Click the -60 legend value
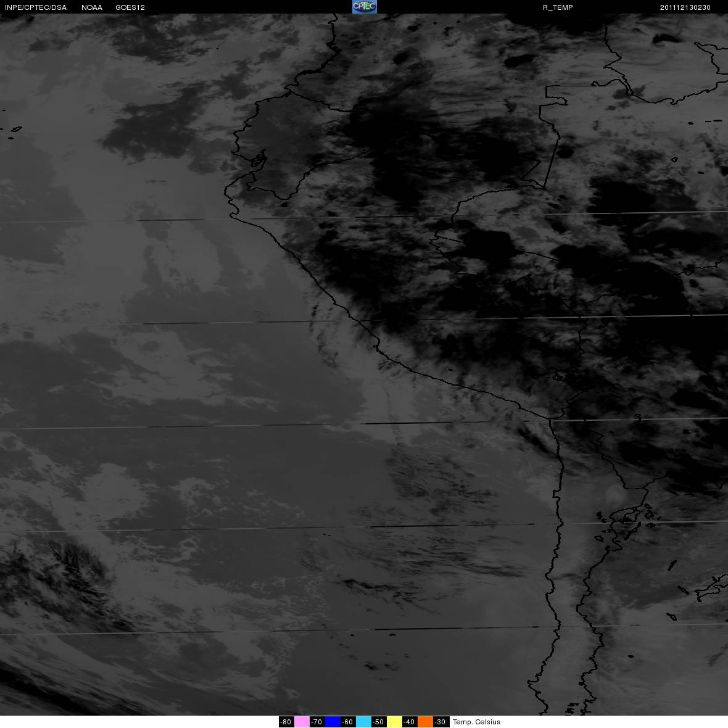Image resolution: width=728 pixels, height=728 pixels. [348, 722]
